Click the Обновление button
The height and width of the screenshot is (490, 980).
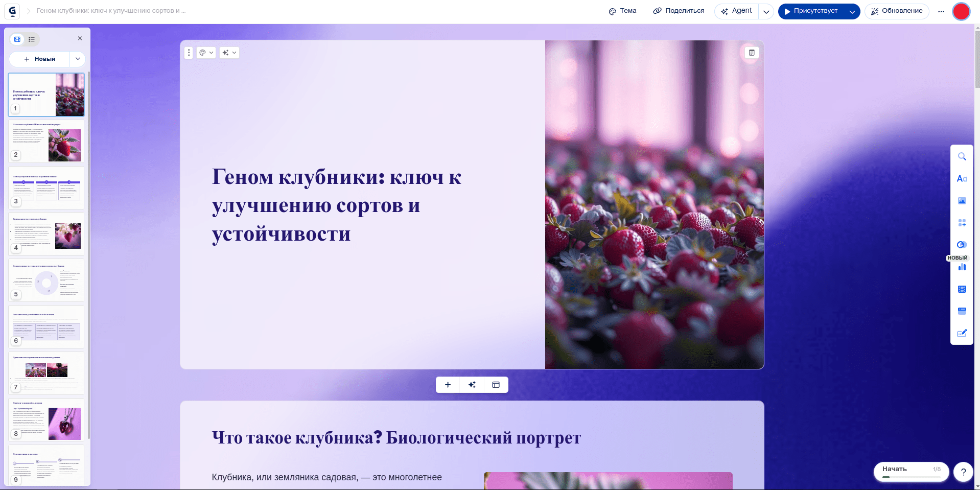pyautogui.click(x=896, y=11)
